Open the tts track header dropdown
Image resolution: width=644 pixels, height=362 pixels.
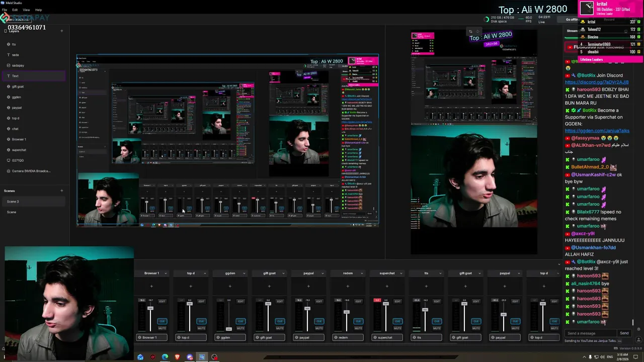tap(440, 274)
